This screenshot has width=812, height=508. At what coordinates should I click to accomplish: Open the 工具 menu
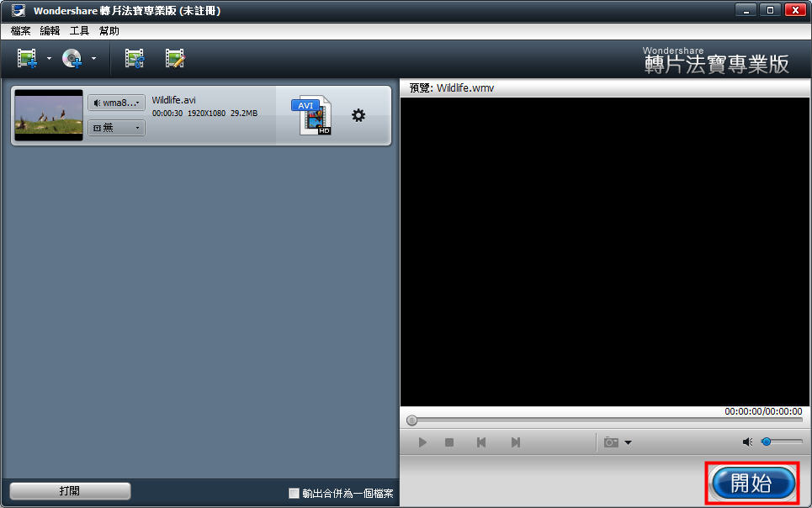(79, 31)
